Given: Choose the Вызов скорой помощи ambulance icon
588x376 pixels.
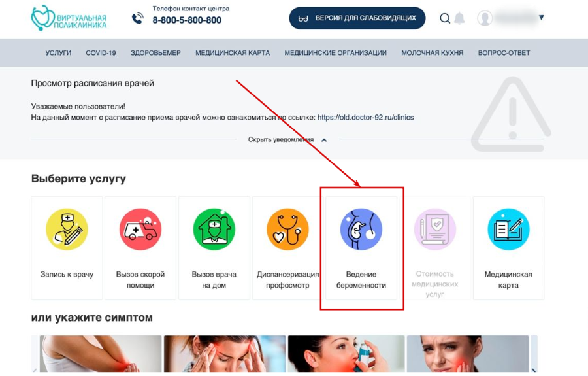Looking at the screenshot, I should point(140,230).
